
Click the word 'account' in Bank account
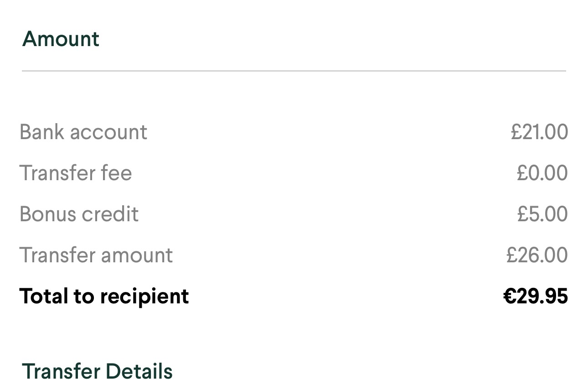108,133
